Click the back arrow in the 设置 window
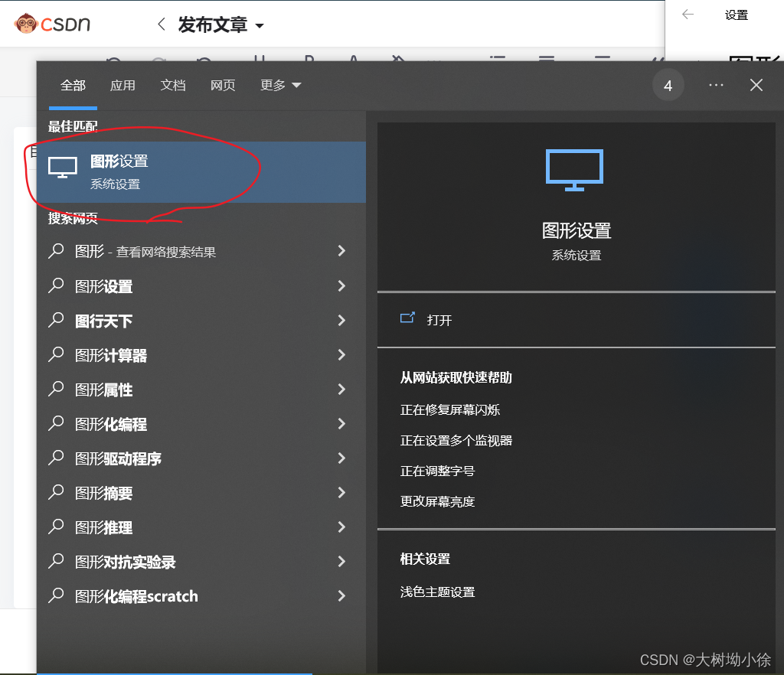 click(x=687, y=14)
